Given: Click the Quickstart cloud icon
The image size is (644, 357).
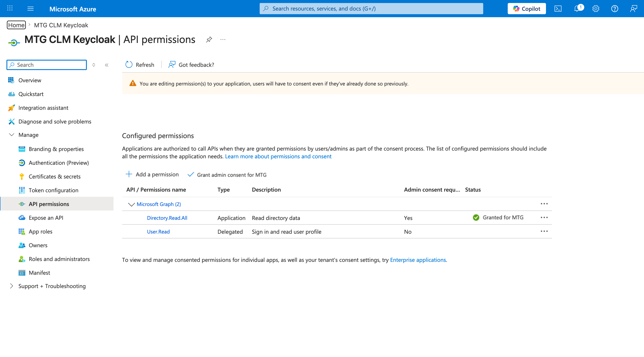Looking at the screenshot, I should [x=11, y=94].
